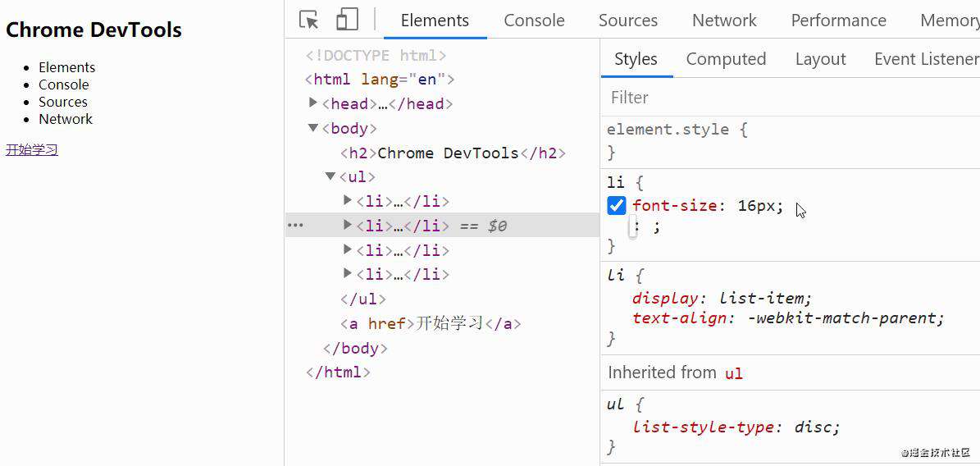Click the font-size property name
Image resolution: width=980 pixels, height=466 pixels.
click(674, 206)
